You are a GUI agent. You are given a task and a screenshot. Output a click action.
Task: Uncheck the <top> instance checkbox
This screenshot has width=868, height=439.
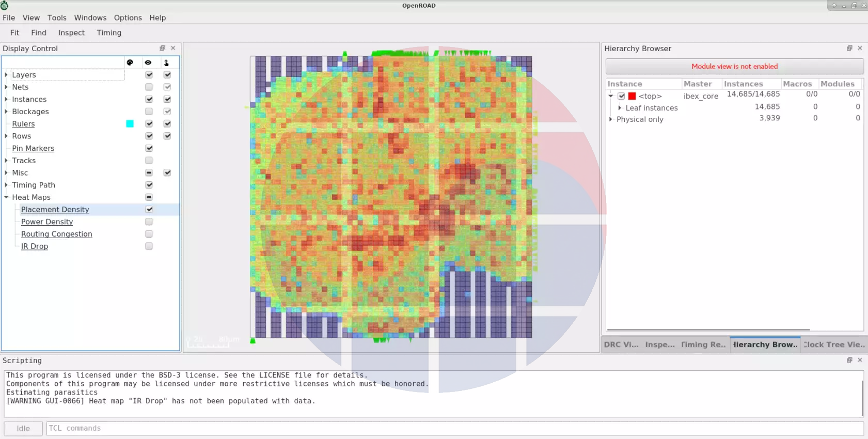pyautogui.click(x=621, y=96)
